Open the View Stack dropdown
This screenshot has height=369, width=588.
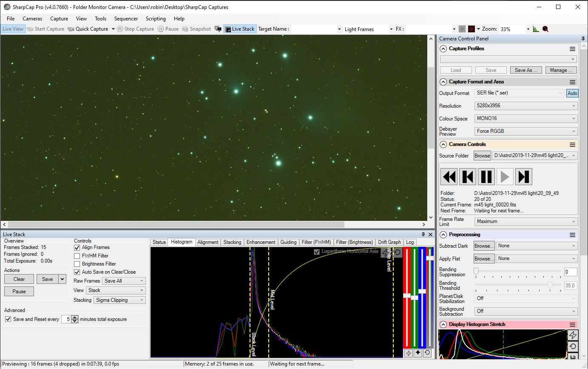click(x=116, y=290)
